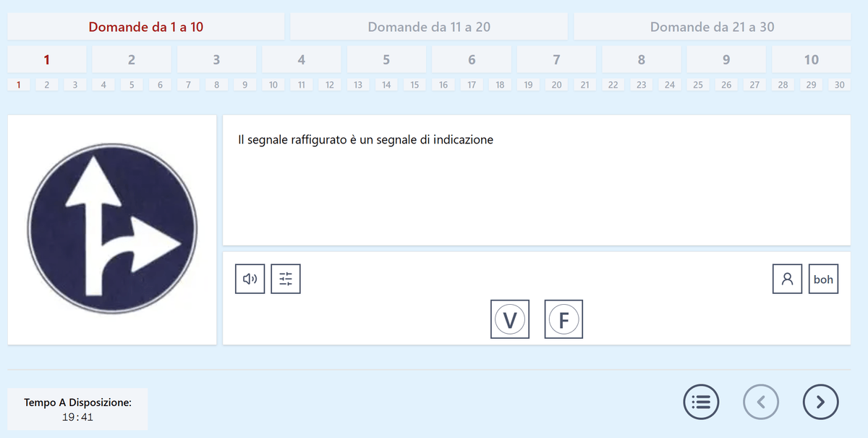Click the user profile icon
The width and height of the screenshot is (868, 438).
[787, 278]
